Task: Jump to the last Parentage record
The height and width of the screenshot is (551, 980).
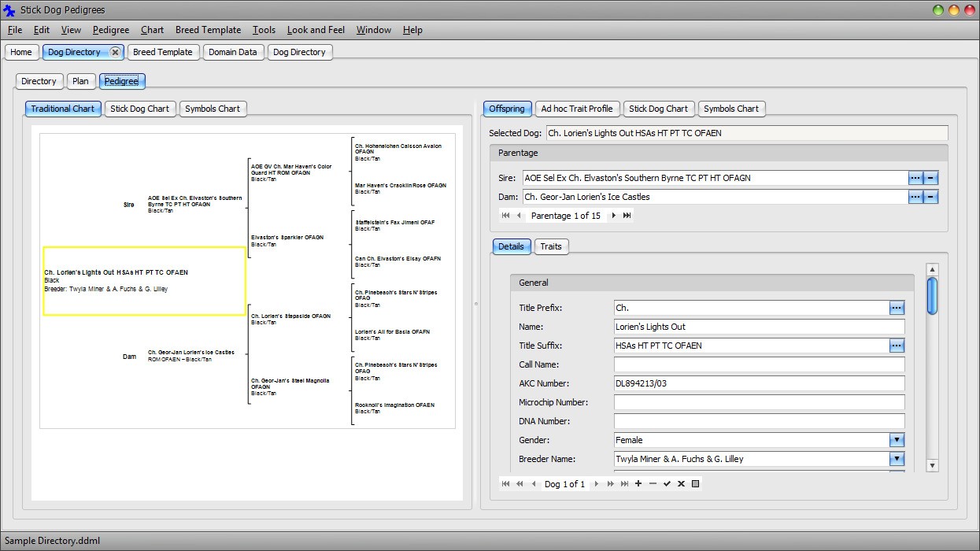Action: pos(627,215)
